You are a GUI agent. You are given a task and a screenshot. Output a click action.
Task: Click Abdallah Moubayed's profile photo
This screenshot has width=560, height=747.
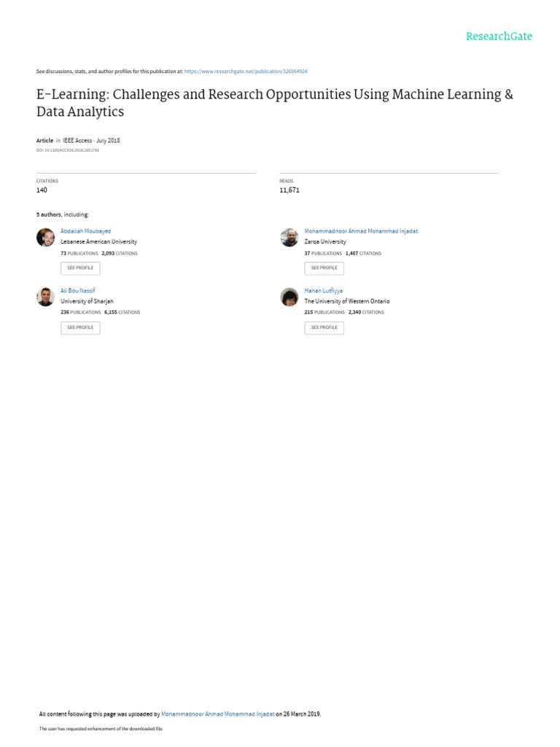pyautogui.click(x=45, y=238)
